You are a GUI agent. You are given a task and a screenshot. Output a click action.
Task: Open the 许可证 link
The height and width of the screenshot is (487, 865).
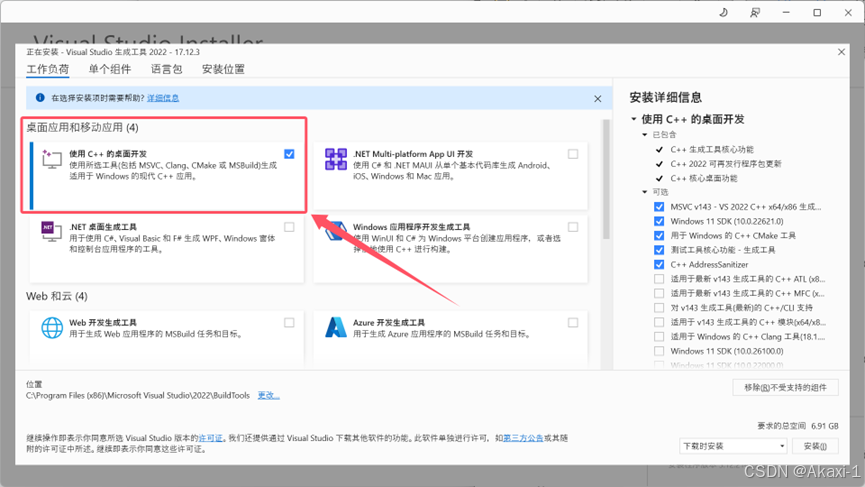coord(211,438)
